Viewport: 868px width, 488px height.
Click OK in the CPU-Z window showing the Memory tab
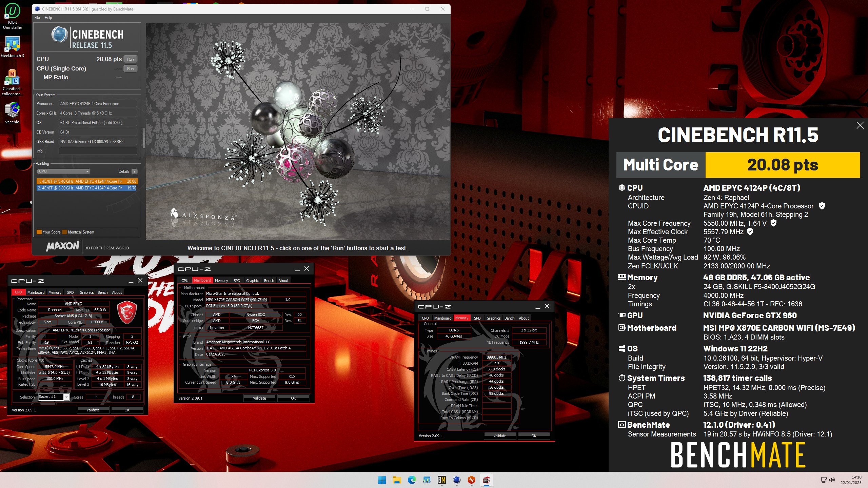pyautogui.click(x=534, y=435)
